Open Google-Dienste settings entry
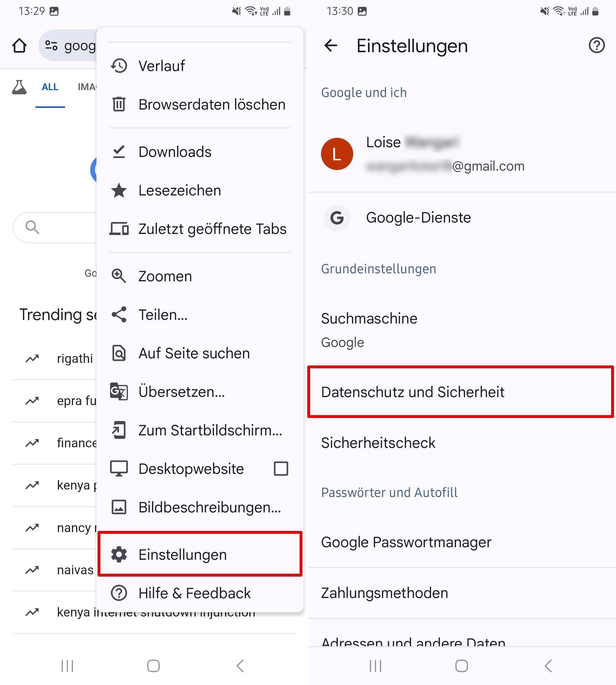The image size is (616, 685). coord(462,218)
